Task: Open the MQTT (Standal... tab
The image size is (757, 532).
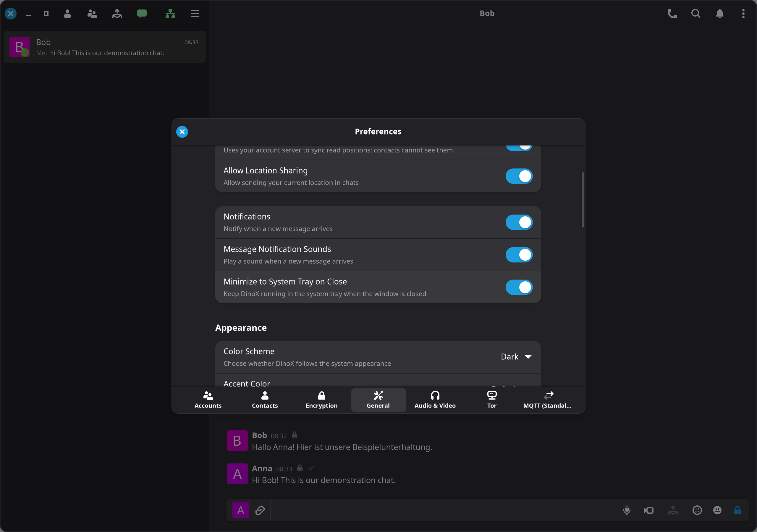Action: point(547,400)
